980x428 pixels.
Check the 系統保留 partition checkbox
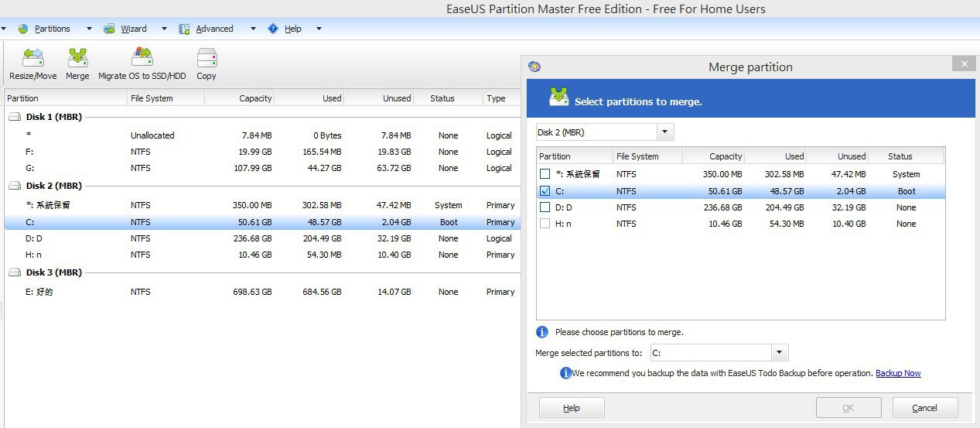click(x=545, y=174)
